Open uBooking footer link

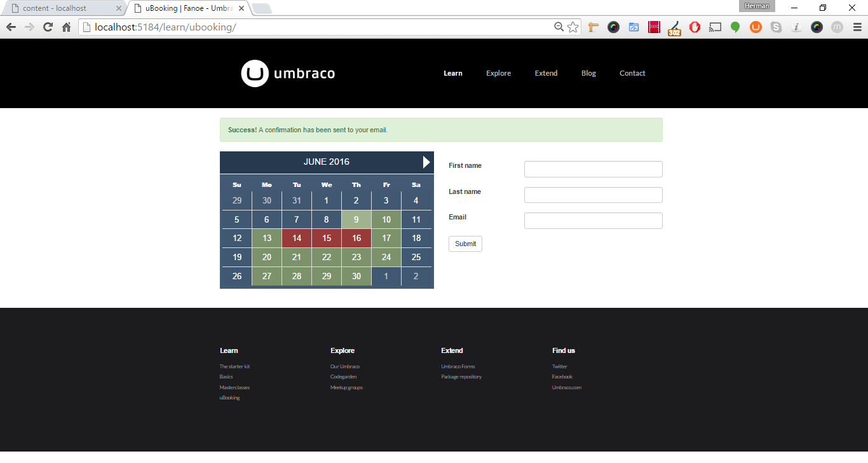tap(229, 397)
